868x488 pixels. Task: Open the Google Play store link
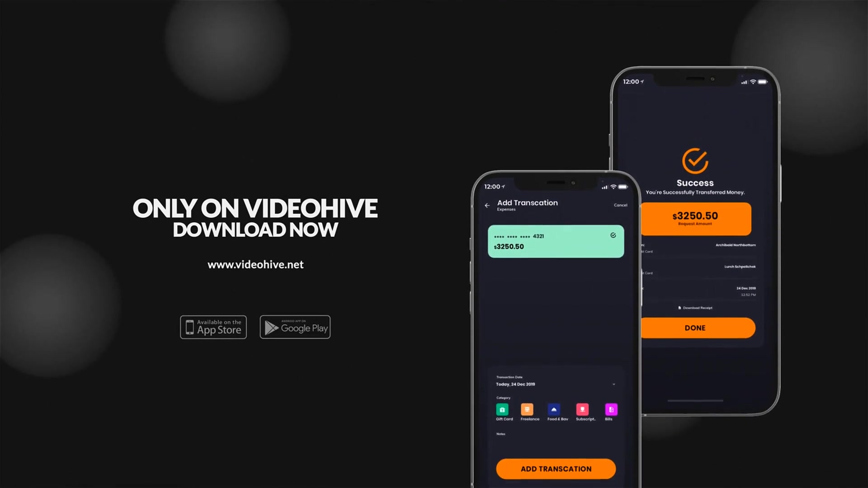click(295, 327)
